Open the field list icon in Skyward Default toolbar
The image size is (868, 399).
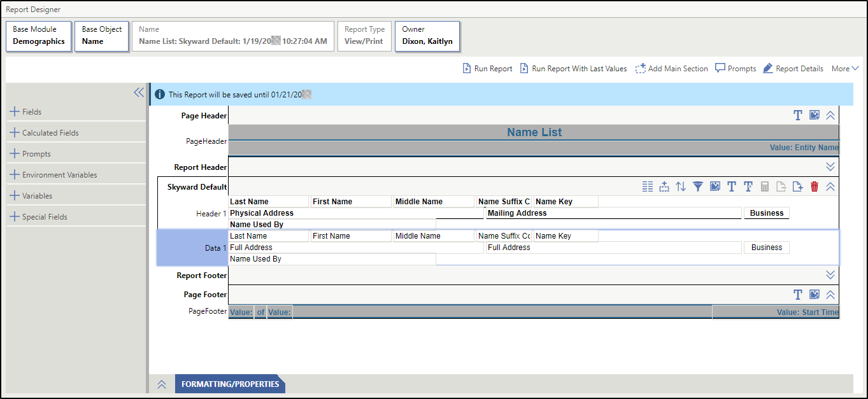pyautogui.click(x=648, y=186)
